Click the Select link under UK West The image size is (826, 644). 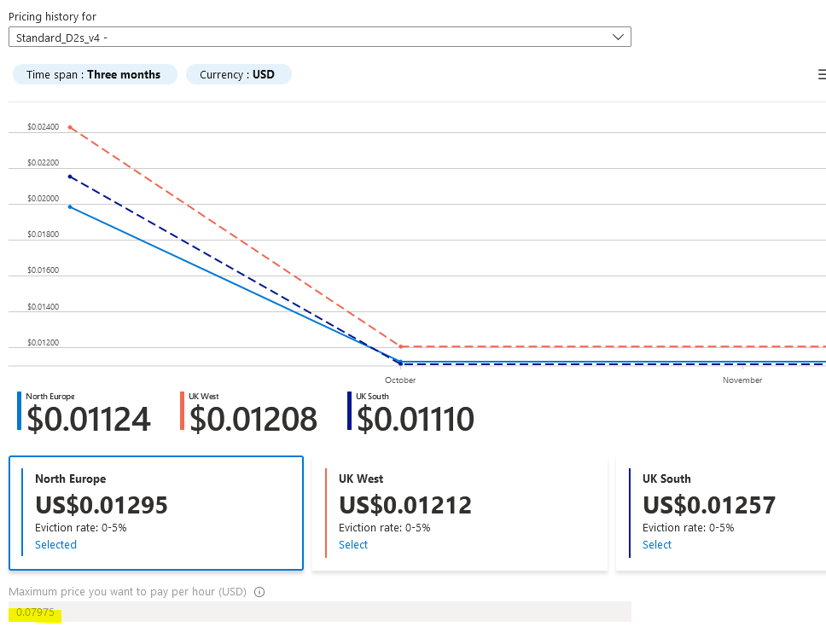click(x=353, y=545)
